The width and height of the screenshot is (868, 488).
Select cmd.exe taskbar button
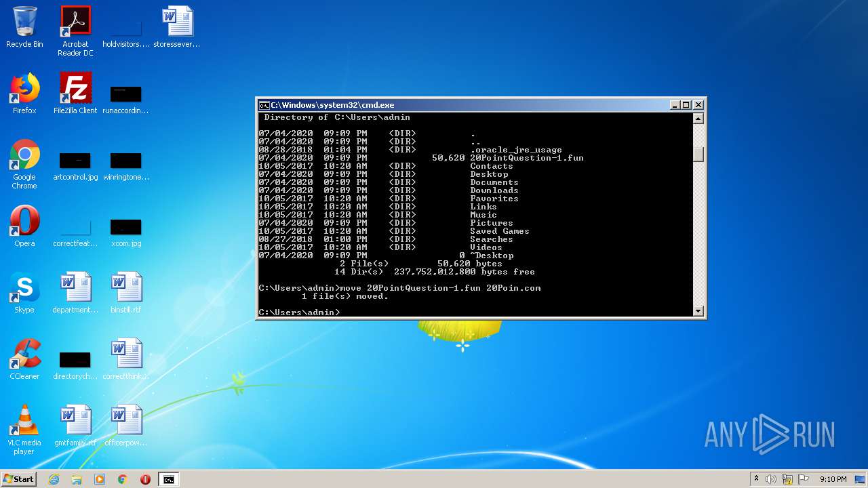tap(169, 479)
